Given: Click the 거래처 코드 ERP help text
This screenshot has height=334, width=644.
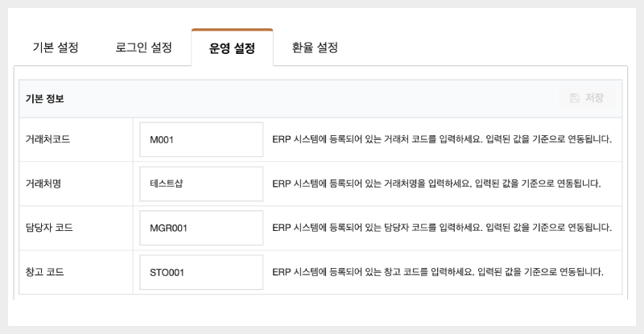Looking at the screenshot, I should (442, 139).
